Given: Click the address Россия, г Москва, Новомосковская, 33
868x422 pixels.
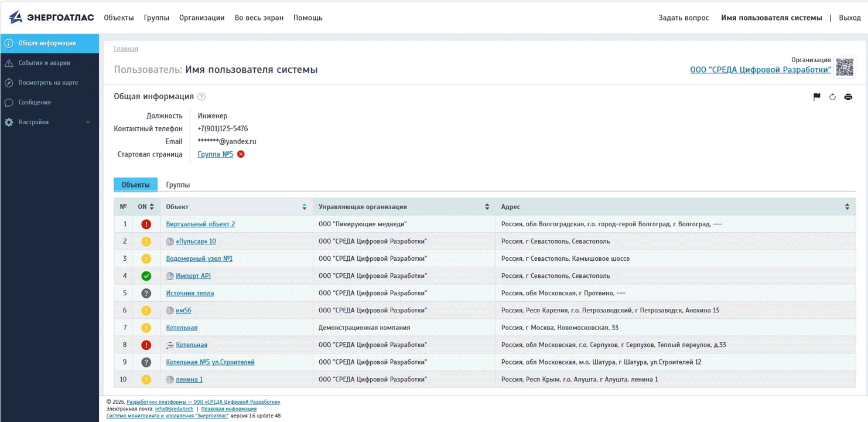Looking at the screenshot, I should pos(560,328).
